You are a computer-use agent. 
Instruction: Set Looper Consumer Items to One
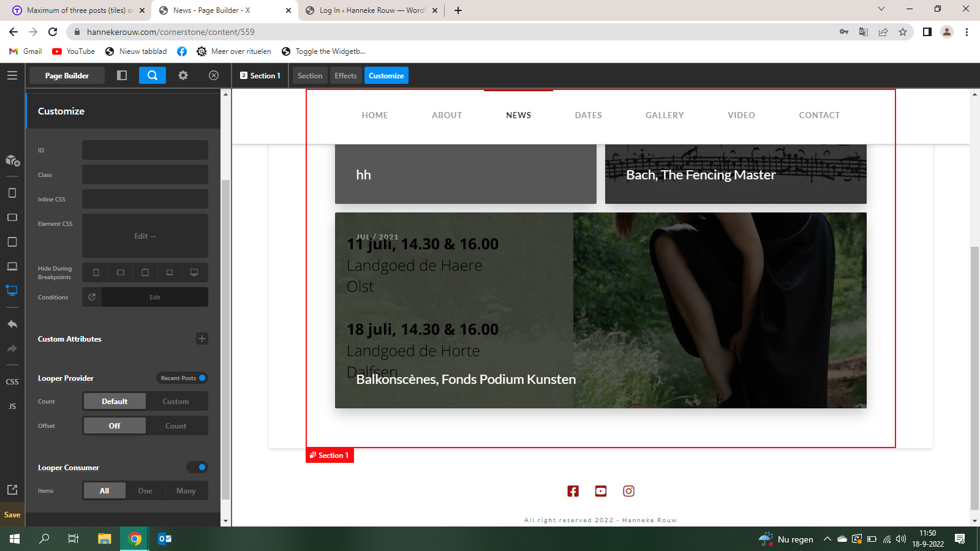click(x=145, y=491)
